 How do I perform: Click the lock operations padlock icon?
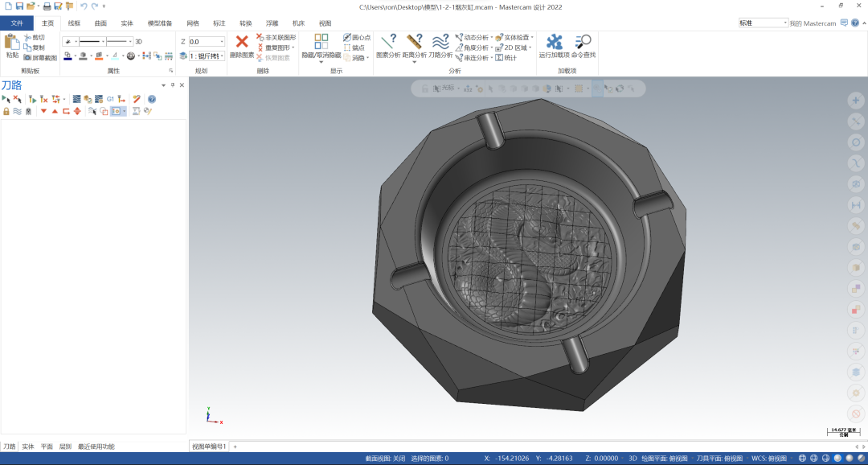(6, 111)
